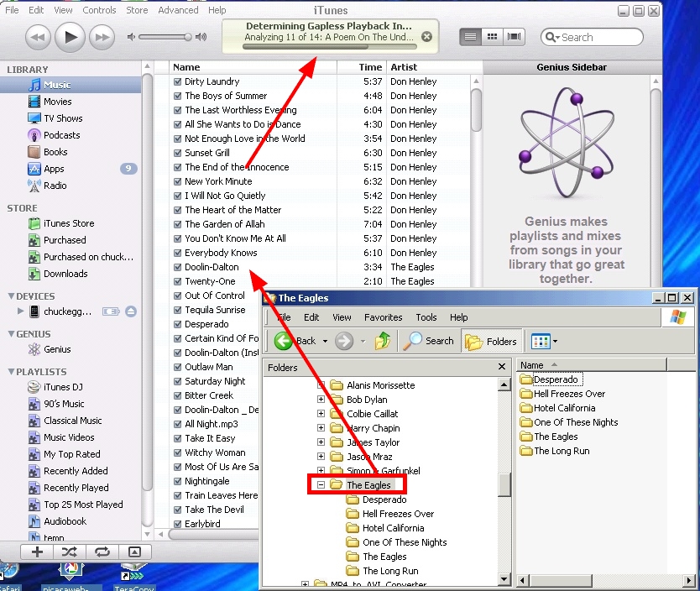Click the Up folder icon in explorer
700x591 pixels.
click(x=383, y=341)
